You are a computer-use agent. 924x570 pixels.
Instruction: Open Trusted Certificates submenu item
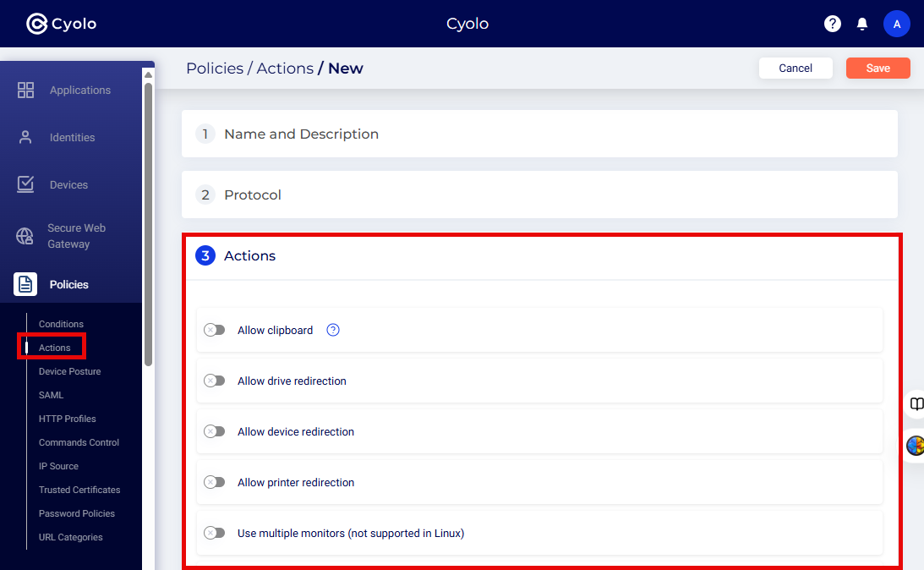(79, 490)
